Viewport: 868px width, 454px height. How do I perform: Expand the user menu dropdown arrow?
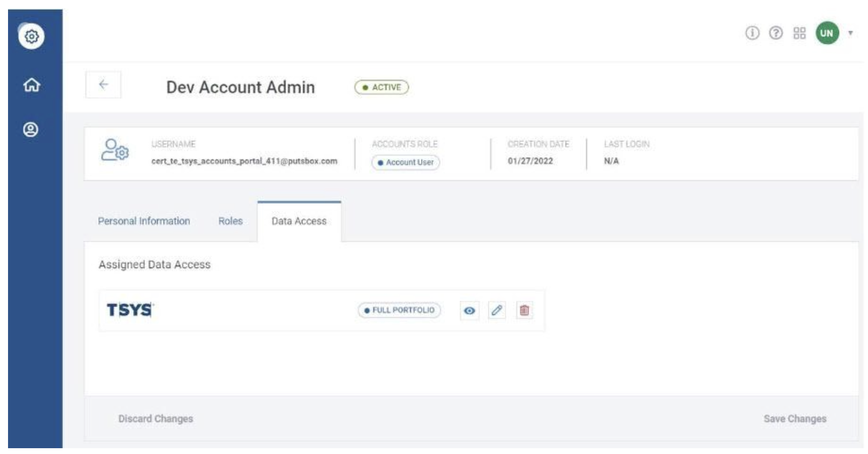point(851,33)
